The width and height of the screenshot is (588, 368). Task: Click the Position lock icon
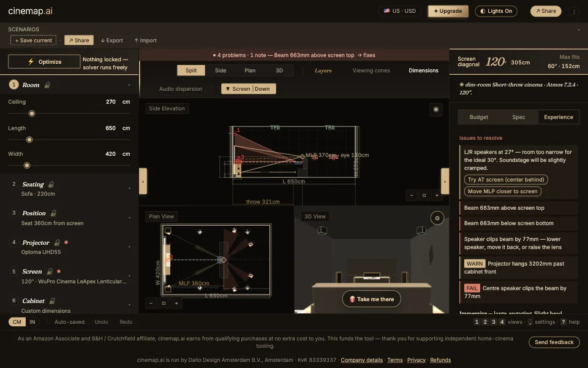coord(53,213)
